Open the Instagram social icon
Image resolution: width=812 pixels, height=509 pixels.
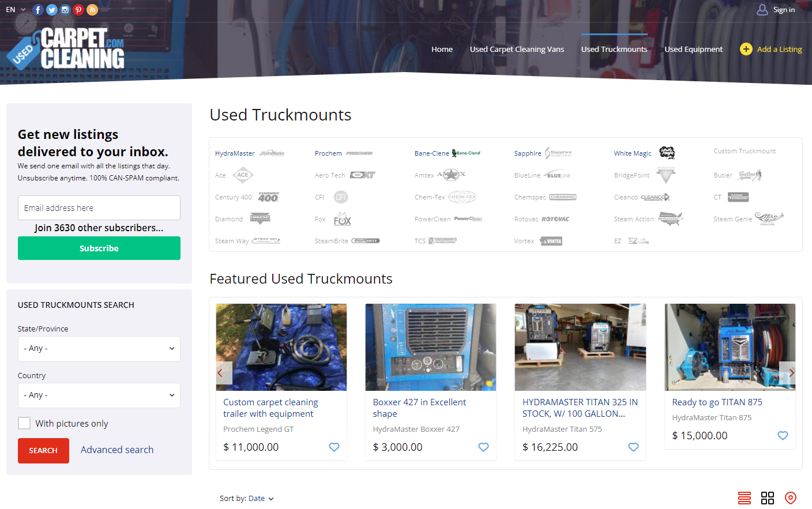tap(65, 10)
